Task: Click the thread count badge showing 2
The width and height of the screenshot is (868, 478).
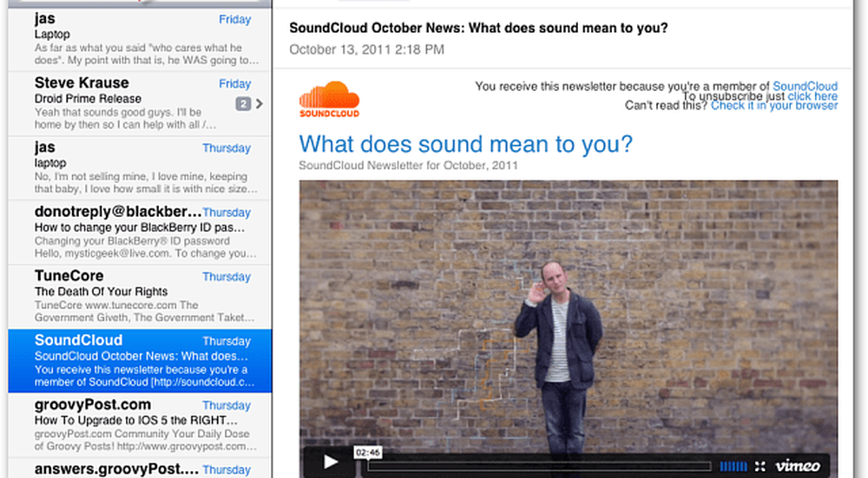Action: pos(243,103)
